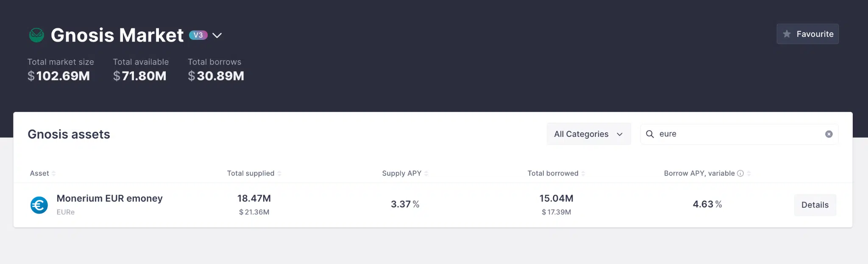Click the Borrow APY info icon
This screenshot has height=264, width=868.
(740, 173)
